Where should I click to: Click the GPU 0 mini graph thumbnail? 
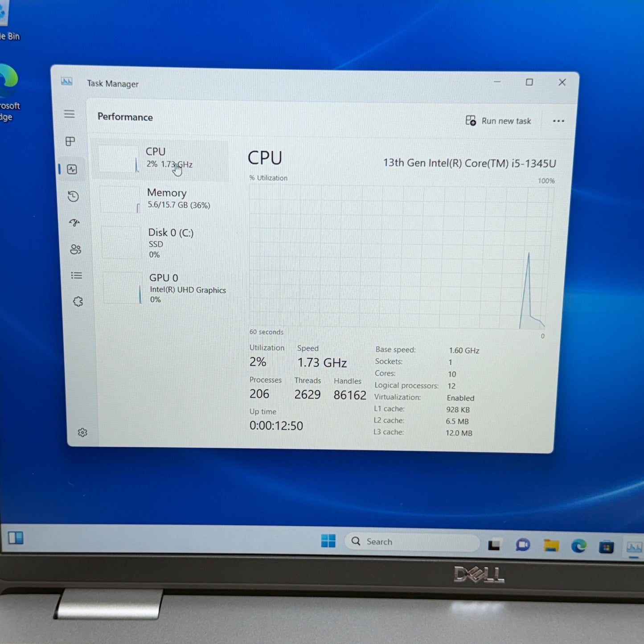[x=123, y=288]
